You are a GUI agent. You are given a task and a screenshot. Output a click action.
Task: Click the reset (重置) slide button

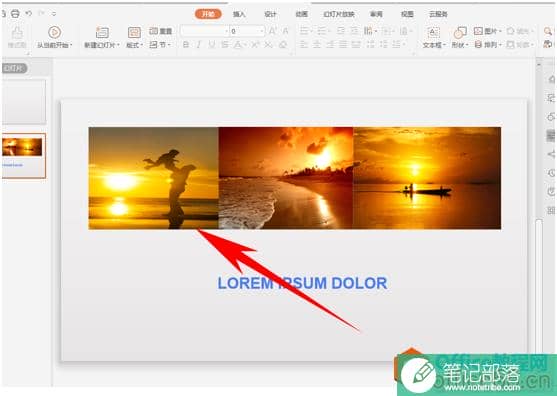(161, 31)
